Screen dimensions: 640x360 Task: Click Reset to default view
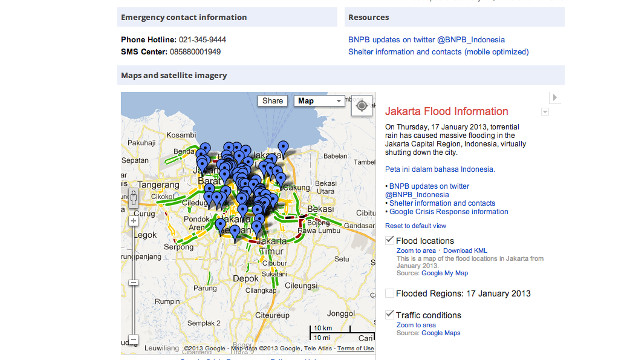tap(416, 225)
